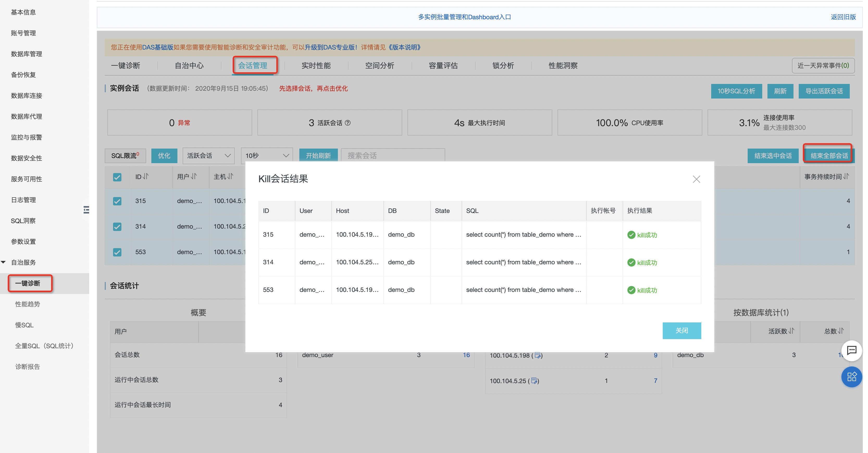Uncheck session 553 checkbox
868x453 pixels.
click(x=117, y=252)
